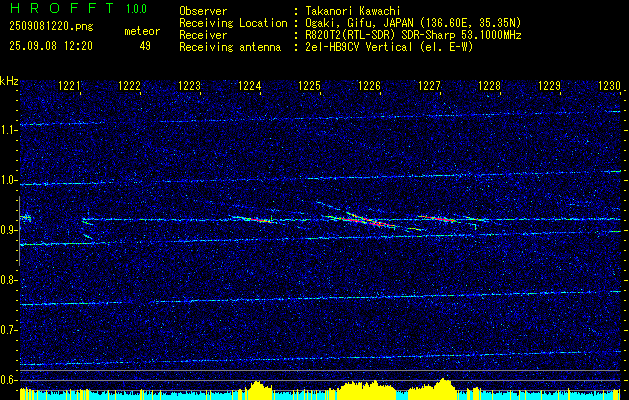
Task: Select filename 2509081220.png
Action: tap(51, 27)
